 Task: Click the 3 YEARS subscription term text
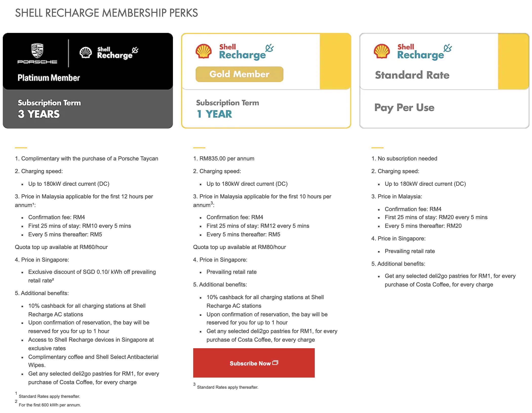39,114
